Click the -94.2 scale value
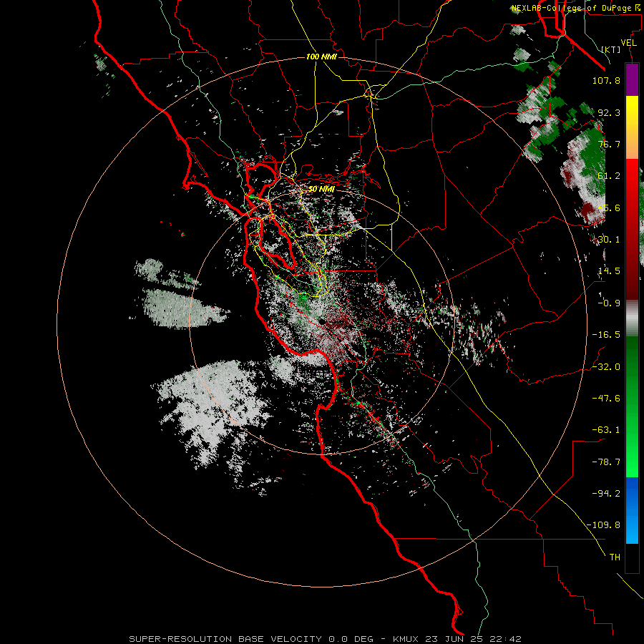The image size is (644, 644). (606, 494)
